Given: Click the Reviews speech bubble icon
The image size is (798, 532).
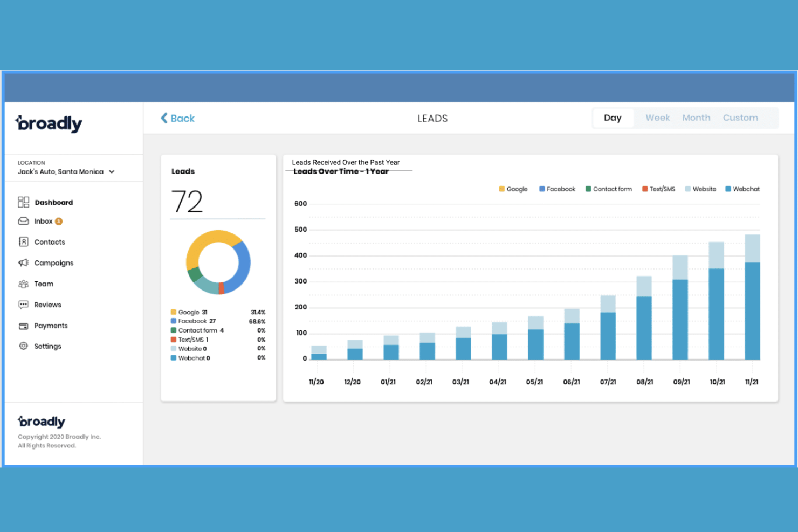Looking at the screenshot, I should (23, 305).
